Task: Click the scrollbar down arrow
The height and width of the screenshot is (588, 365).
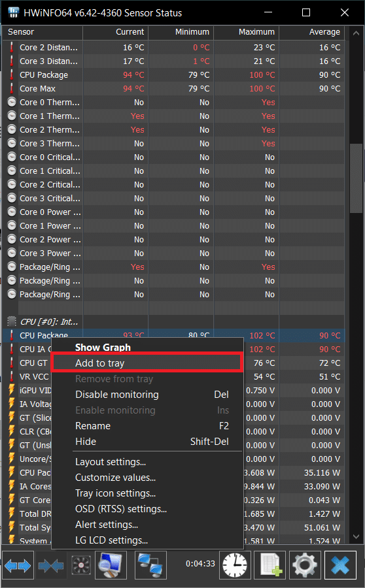Action: (x=356, y=537)
